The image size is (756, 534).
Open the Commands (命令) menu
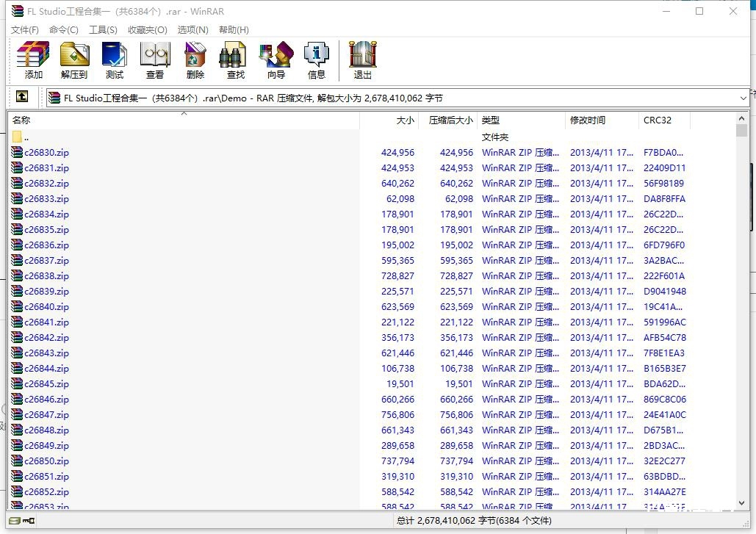64,30
